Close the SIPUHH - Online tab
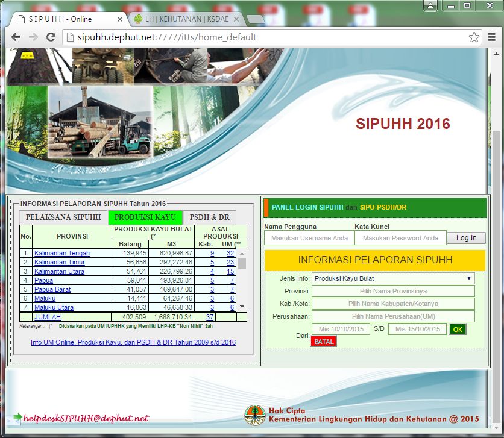The width and height of the screenshot is (504, 438). (x=119, y=19)
